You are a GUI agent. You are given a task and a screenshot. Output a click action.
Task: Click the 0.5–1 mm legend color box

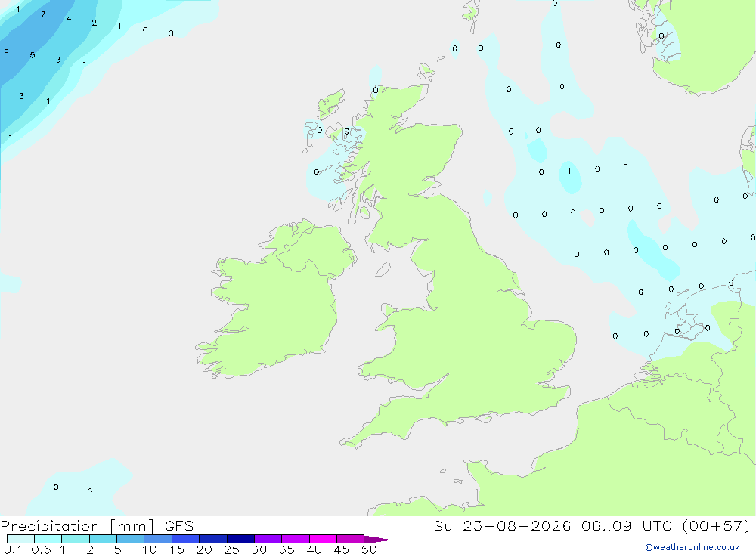point(48,539)
